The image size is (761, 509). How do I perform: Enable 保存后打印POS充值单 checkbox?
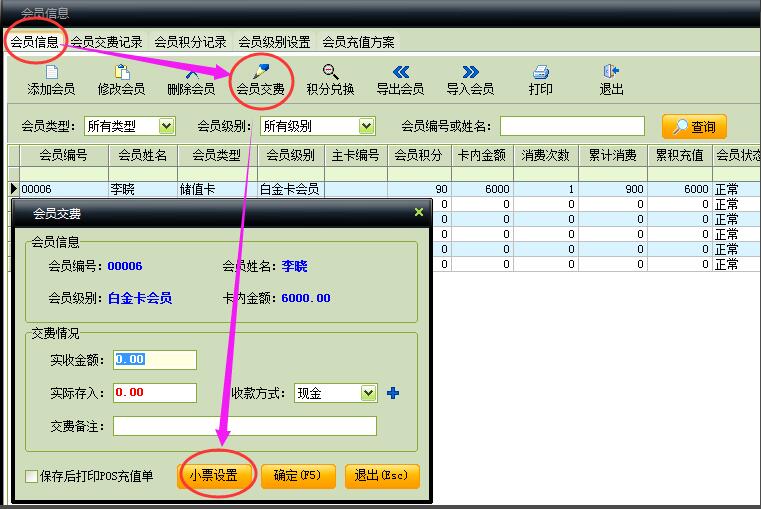31,476
